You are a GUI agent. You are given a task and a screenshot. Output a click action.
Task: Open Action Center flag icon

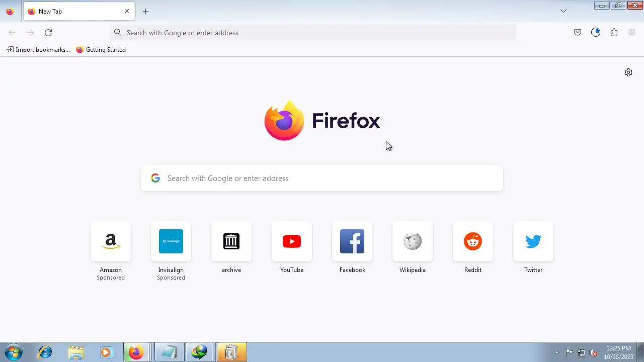click(x=569, y=352)
